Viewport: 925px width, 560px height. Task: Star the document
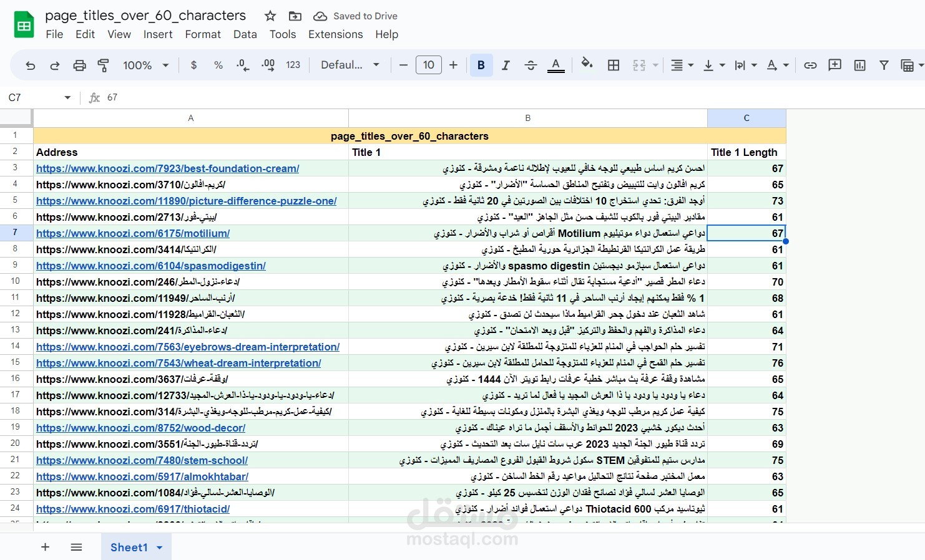click(x=270, y=16)
